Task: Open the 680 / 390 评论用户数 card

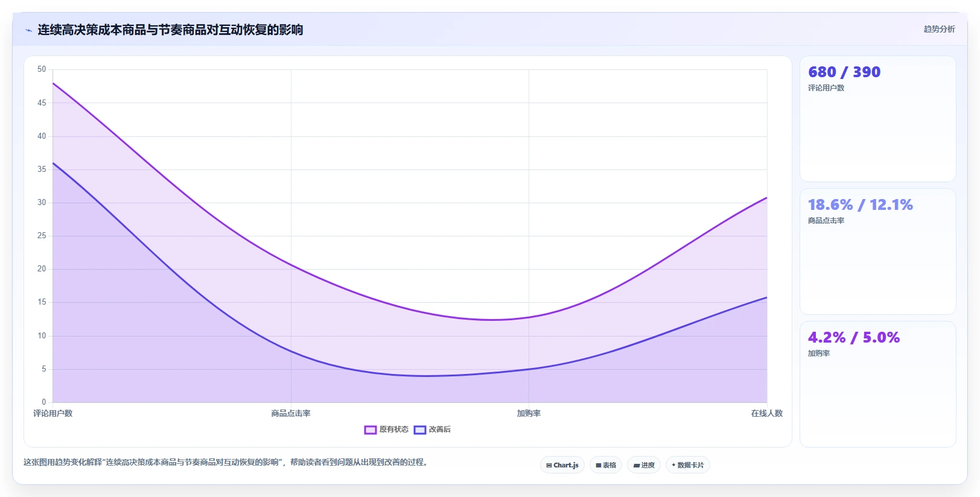Action: click(x=877, y=119)
